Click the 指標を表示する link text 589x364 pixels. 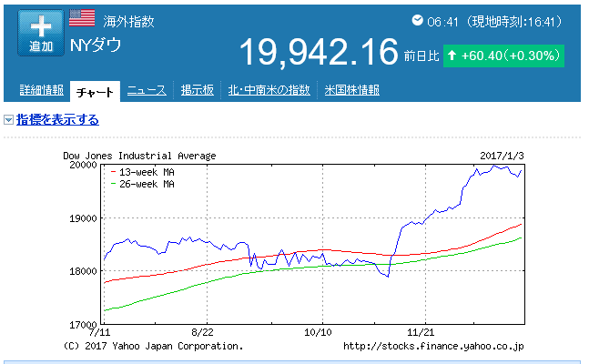coord(57,120)
